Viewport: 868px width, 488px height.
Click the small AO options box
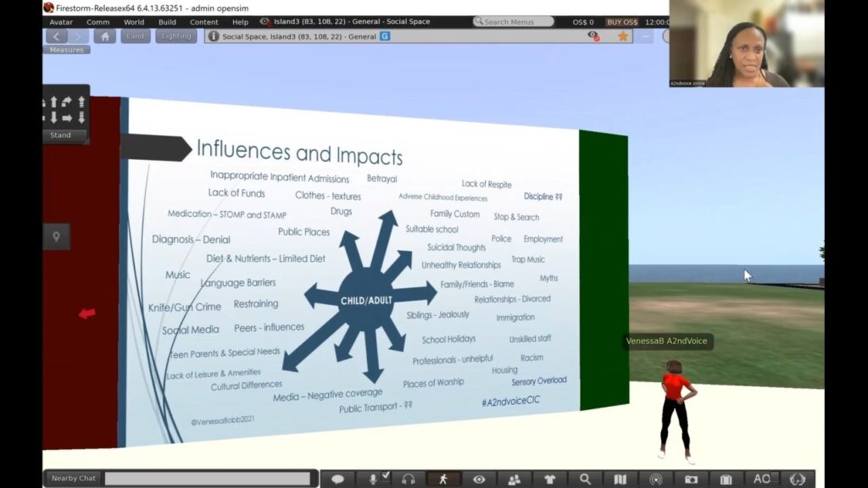coord(775,476)
